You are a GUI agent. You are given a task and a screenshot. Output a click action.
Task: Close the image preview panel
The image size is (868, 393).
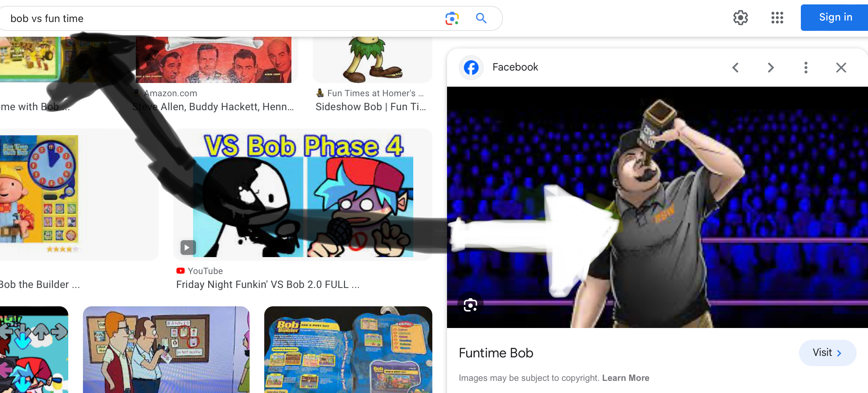[x=841, y=68]
